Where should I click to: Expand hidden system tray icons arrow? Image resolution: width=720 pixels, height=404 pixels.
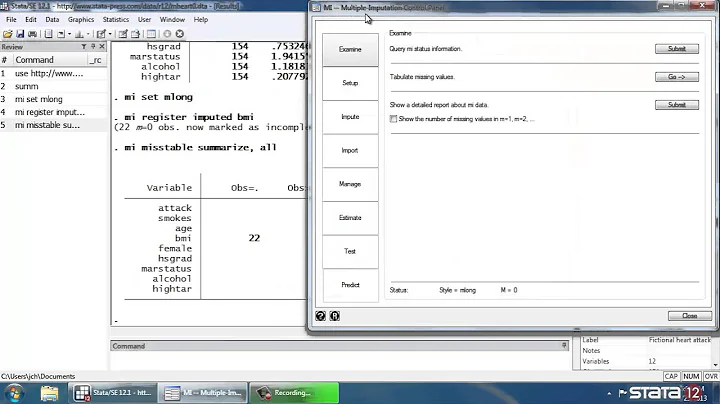point(609,393)
